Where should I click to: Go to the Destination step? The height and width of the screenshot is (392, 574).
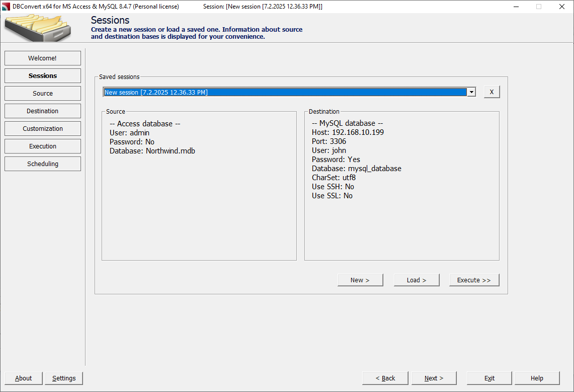[x=42, y=111]
